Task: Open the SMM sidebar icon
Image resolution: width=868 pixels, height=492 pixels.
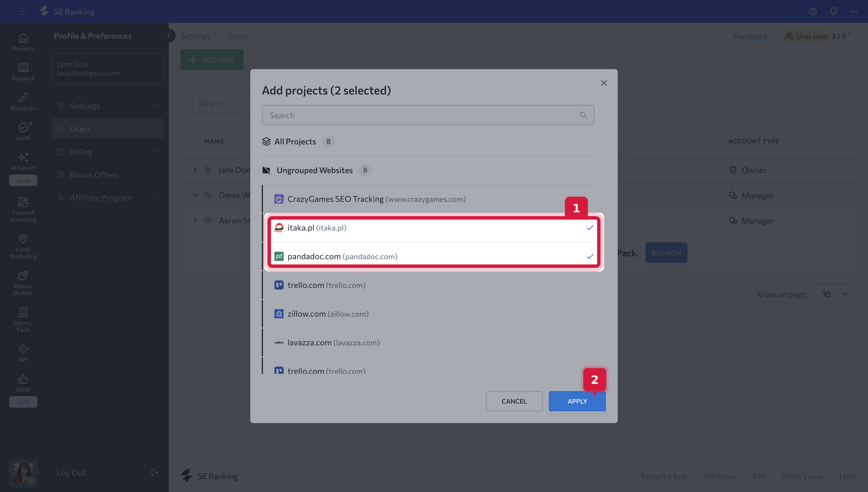Action: pos(23,383)
